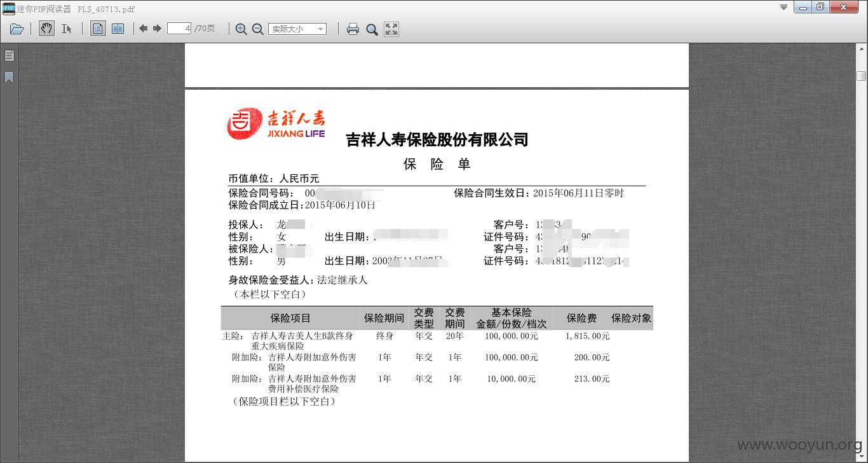Click the vertical scrollbar thumb
This screenshot has height=463, width=868.
(861, 76)
